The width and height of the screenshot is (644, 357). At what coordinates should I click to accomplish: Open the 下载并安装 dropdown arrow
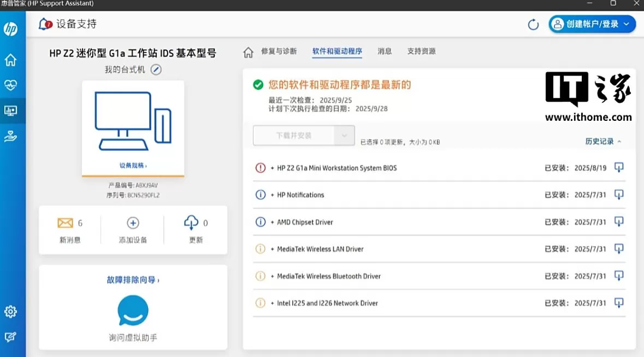[x=344, y=136]
